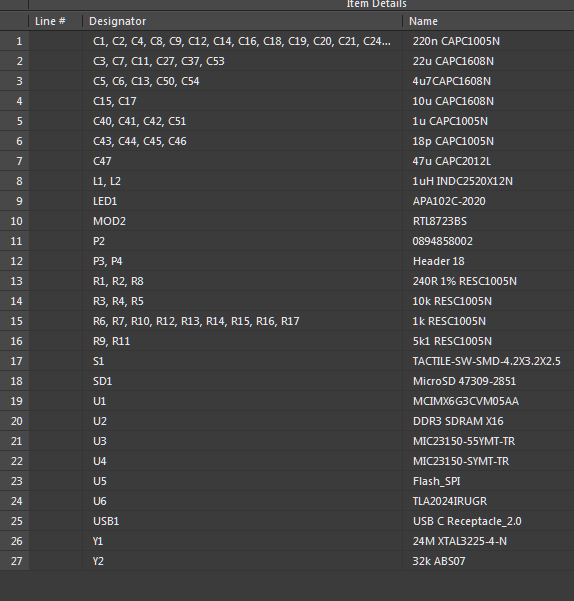
Task: Click the APA102C-2020 name cell
Action: [x=489, y=201]
